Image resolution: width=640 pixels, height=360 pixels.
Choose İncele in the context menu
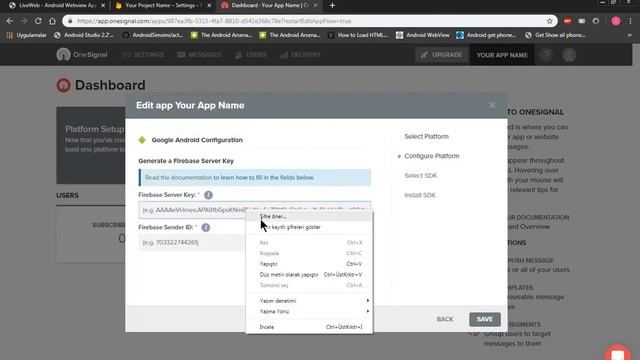[309, 327]
